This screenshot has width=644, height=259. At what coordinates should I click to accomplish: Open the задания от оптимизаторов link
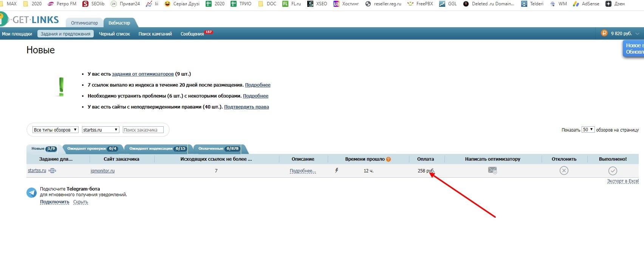(x=143, y=74)
